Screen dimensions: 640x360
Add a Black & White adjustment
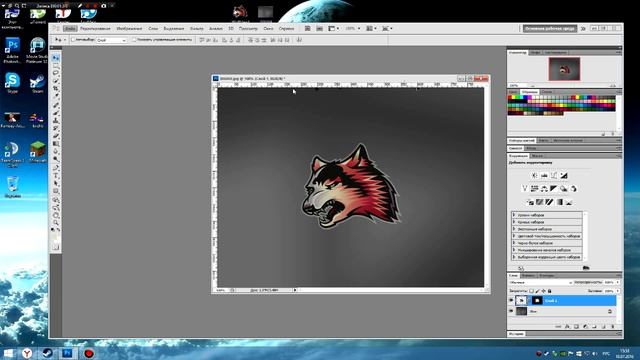[x=554, y=189]
